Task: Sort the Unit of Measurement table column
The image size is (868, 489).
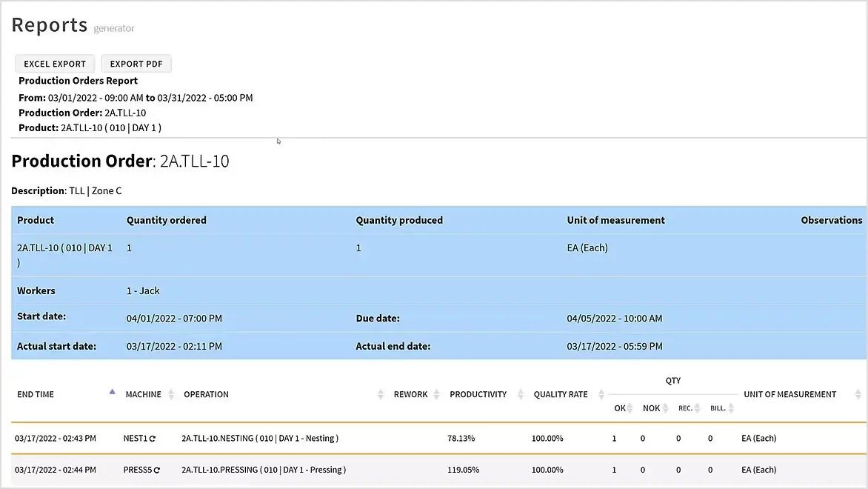Action: click(858, 394)
